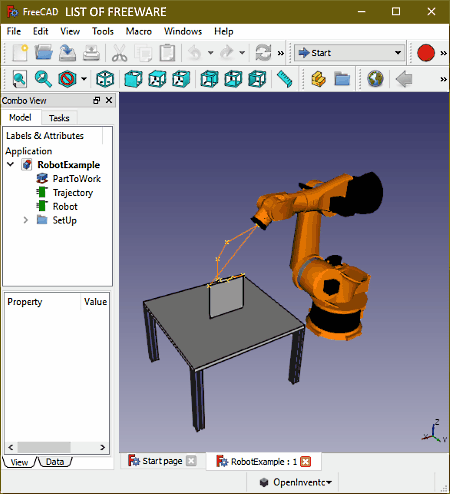Paste using the clipboard icon
The image size is (450, 494).
[167, 53]
